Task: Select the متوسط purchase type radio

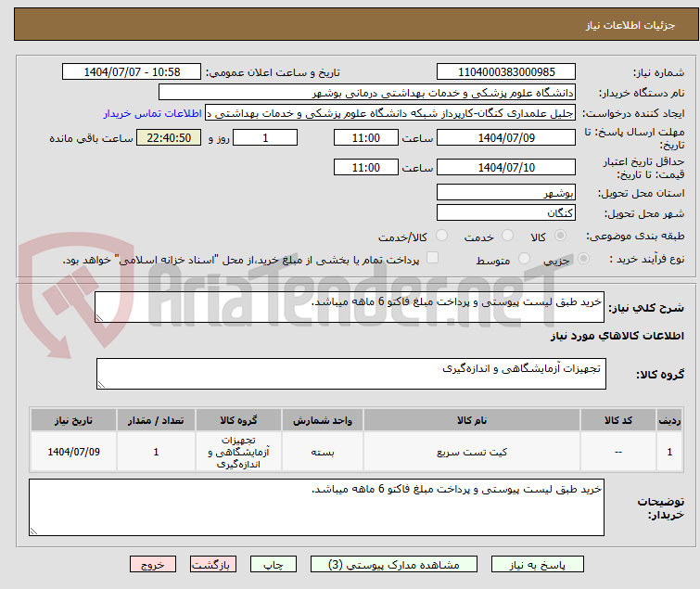Action: [524, 259]
